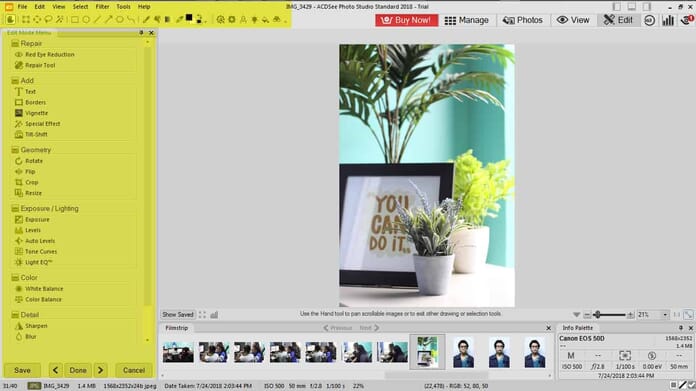Click the black foreground color swatch
The image size is (696, 391).
click(189, 18)
